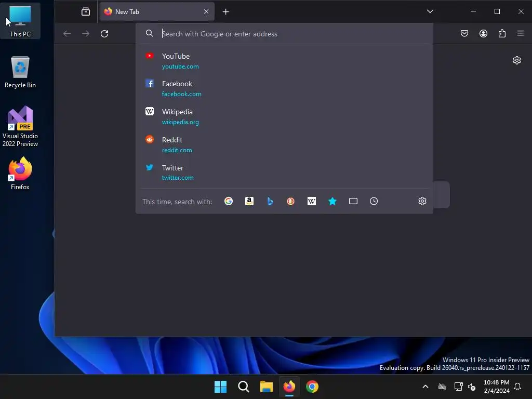Go back using the back arrow

67,34
